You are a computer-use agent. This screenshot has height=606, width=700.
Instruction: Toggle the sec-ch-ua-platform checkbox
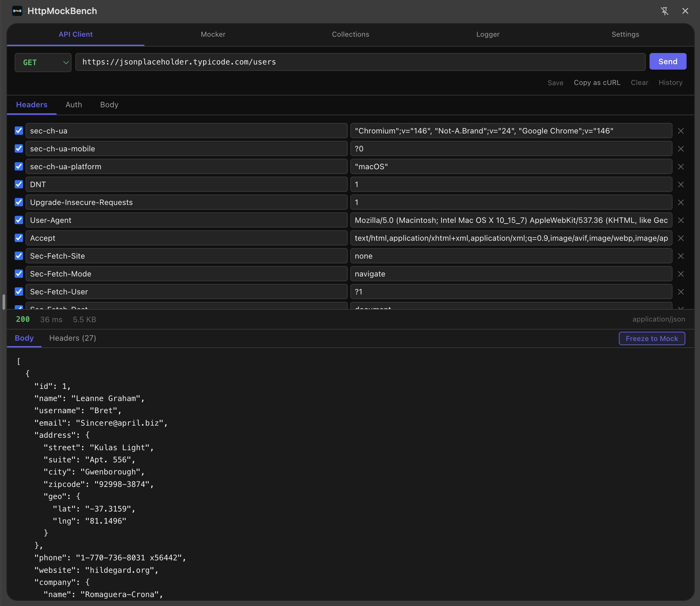(x=19, y=166)
